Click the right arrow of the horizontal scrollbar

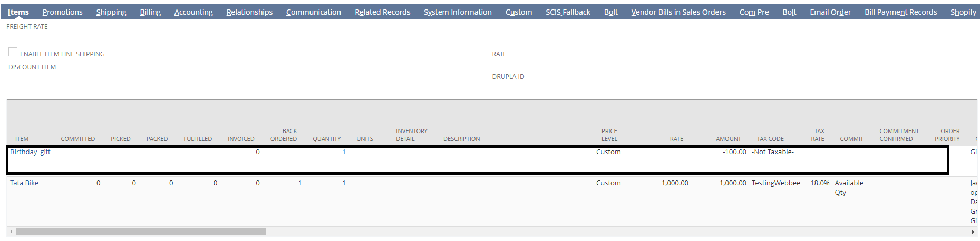click(x=973, y=232)
